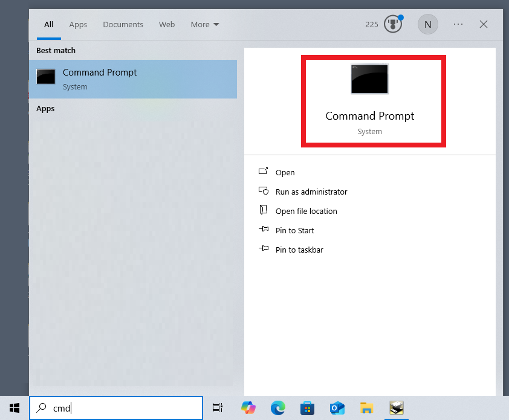The image size is (509, 420).
Task: Select the All search tab
Action: click(49, 25)
